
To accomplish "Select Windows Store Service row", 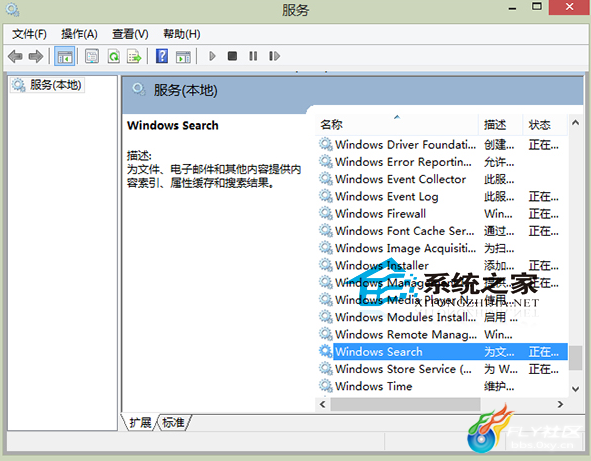I will click(442, 369).
